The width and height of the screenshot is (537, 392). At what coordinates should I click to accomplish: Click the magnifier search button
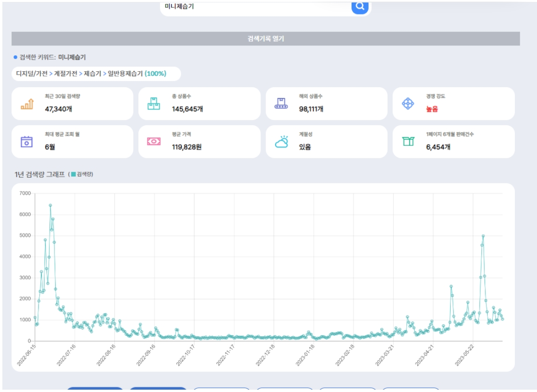click(x=360, y=7)
